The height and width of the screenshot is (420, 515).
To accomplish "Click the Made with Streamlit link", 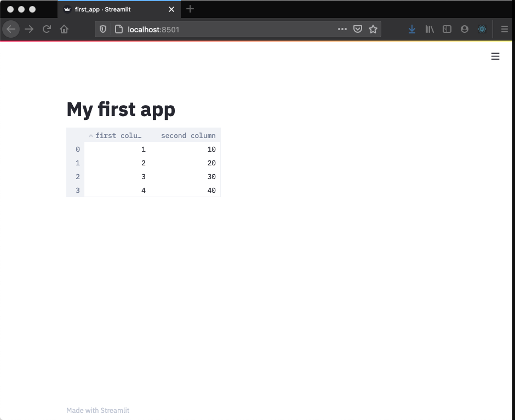I will pos(98,410).
